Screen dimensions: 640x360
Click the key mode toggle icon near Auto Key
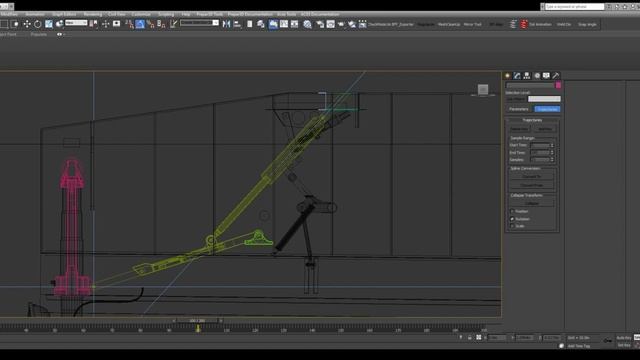tap(608, 340)
